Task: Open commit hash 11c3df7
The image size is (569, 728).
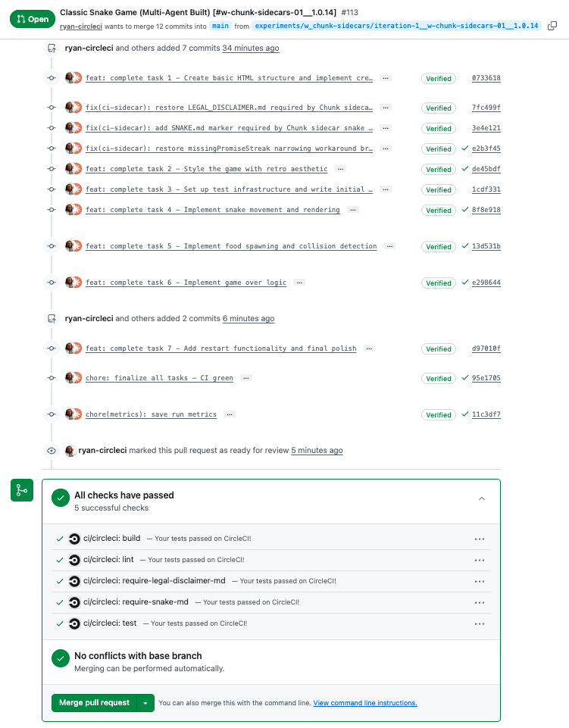Action: click(x=486, y=414)
